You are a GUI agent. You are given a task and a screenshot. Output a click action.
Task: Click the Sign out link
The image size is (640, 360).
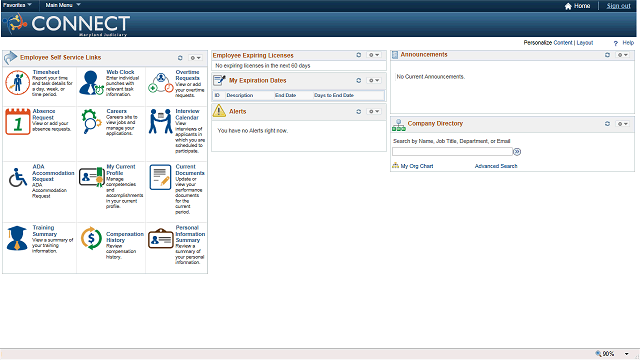[618, 6]
